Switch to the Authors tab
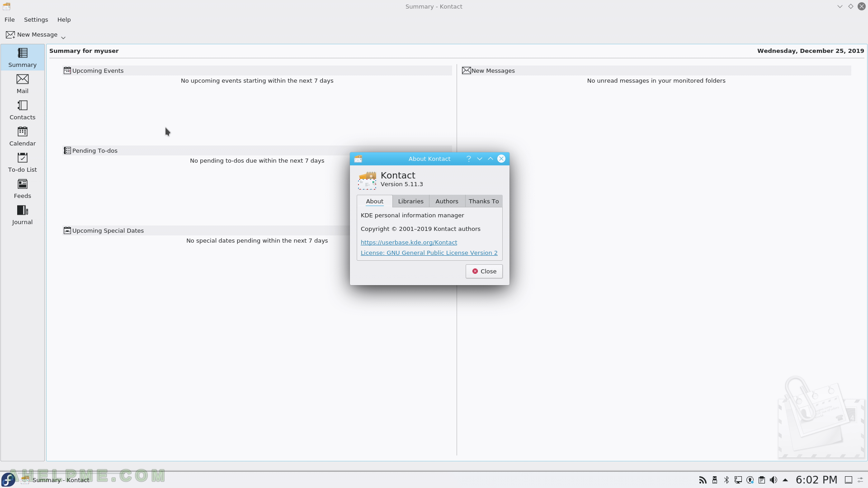Image resolution: width=868 pixels, height=488 pixels. click(447, 202)
